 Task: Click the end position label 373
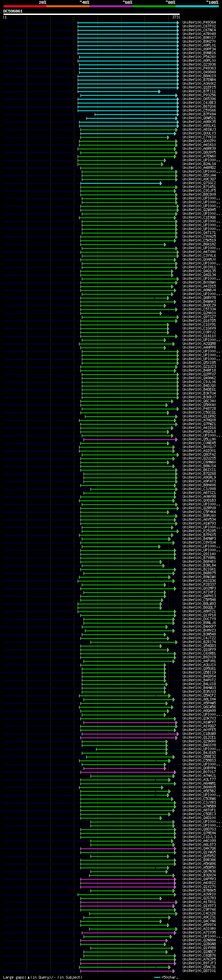pyautogui.click(x=175, y=17)
